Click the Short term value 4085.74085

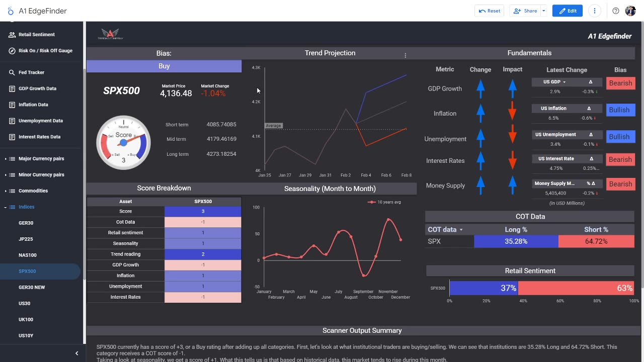pos(221,125)
